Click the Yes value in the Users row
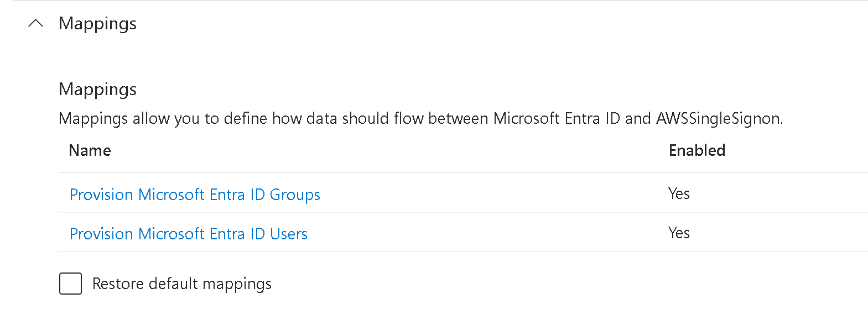The width and height of the screenshot is (868, 325). tap(679, 233)
